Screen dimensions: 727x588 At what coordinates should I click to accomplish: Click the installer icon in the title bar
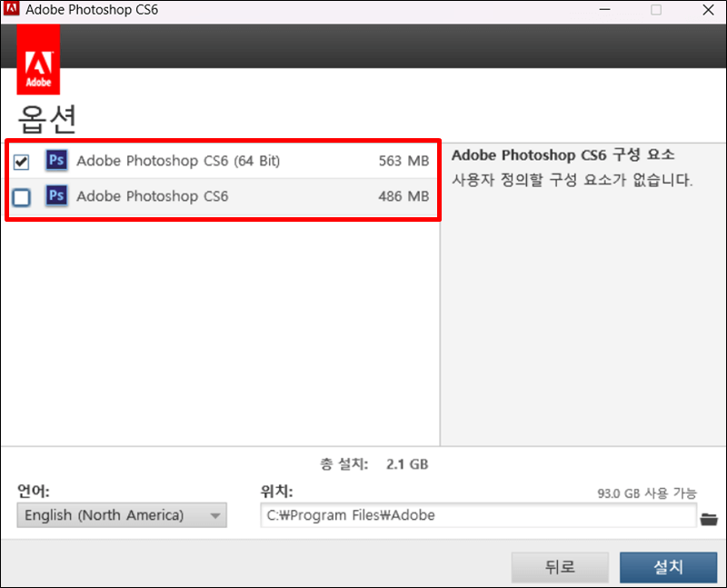point(13,10)
